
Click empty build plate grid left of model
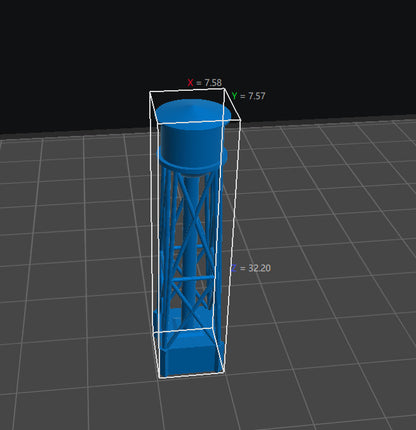tap(83, 267)
